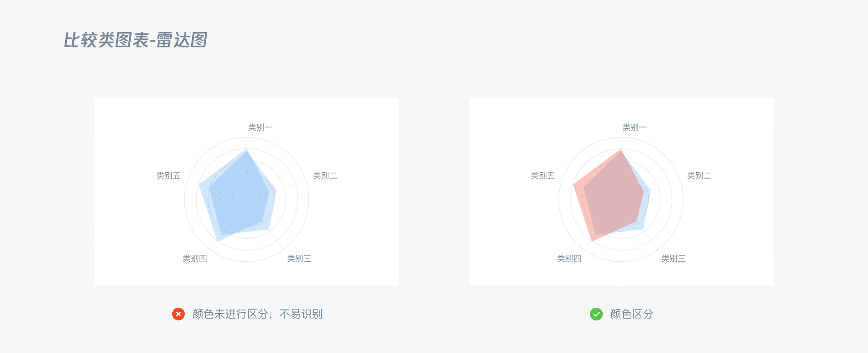Pick 类别五 label in right radar chart
The width and height of the screenshot is (868, 353).
[543, 176]
